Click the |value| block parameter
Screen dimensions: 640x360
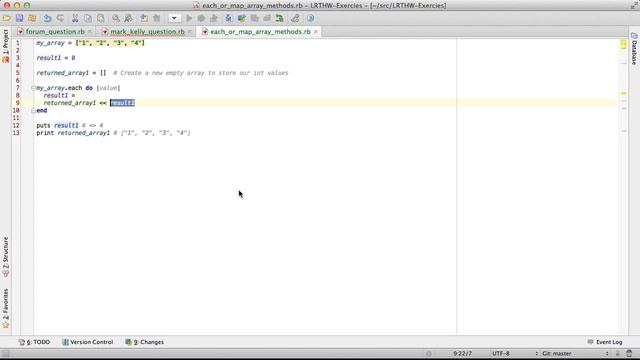tap(108, 88)
